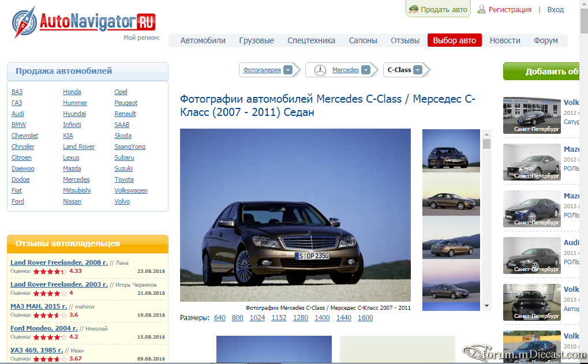Screen dimensions: 588x364
Task: Click the Продать авто button
Action: click(x=438, y=9)
